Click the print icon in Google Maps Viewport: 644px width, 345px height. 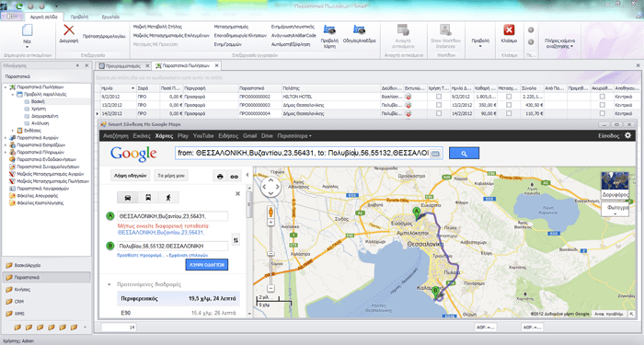coord(220,177)
